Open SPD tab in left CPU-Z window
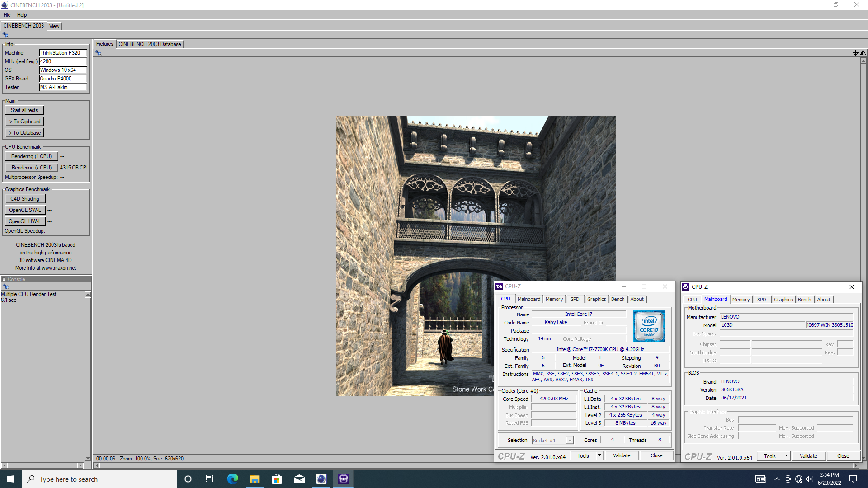 point(575,299)
